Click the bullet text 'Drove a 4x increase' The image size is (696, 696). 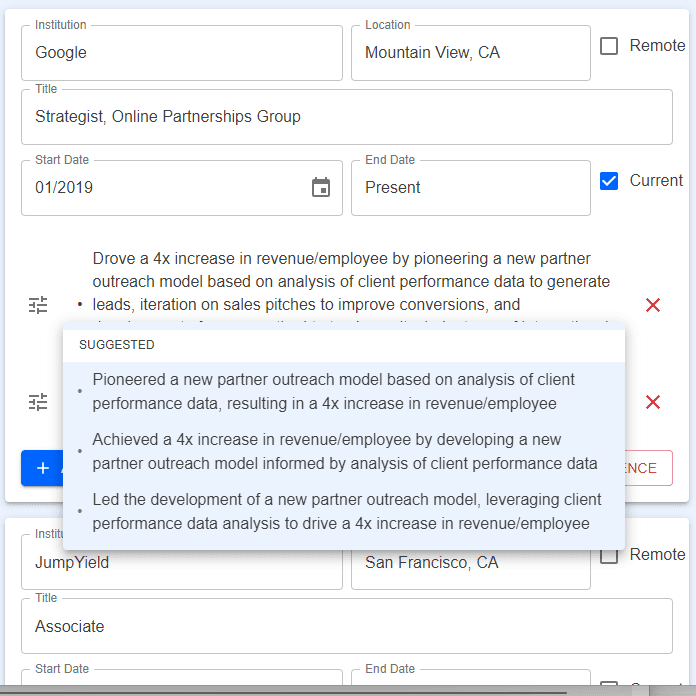pos(351,286)
